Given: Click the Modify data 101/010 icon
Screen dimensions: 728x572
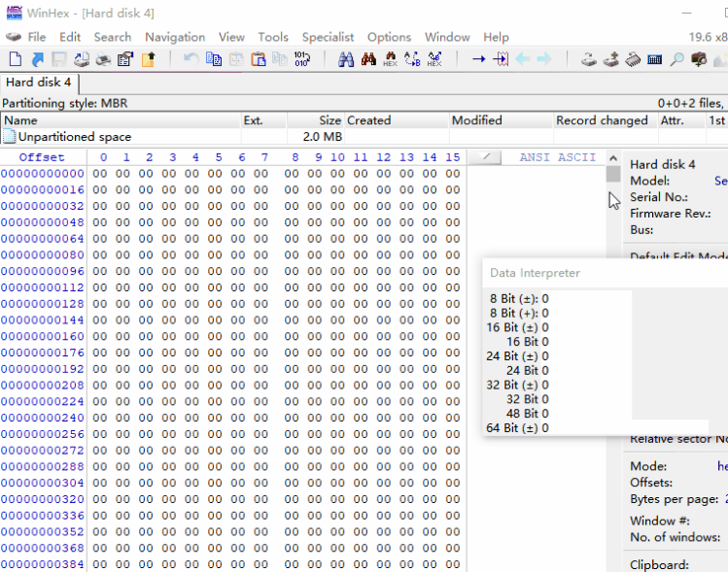Looking at the screenshot, I should point(301,59).
